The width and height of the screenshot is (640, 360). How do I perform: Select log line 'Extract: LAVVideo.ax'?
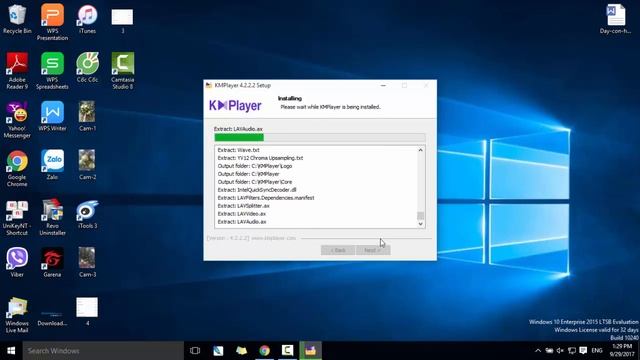click(242, 214)
